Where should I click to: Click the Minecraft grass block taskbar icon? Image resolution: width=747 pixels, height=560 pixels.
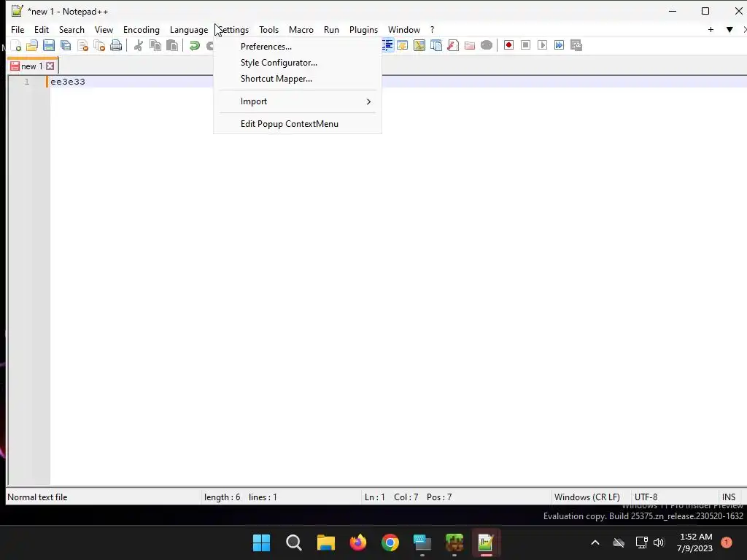tap(454, 542)
